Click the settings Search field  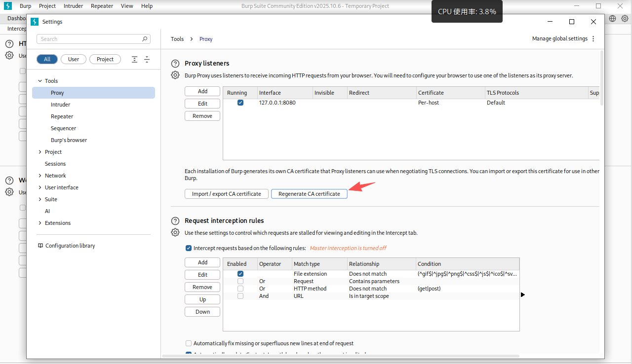pyautogui.click(x=93, y=39)
